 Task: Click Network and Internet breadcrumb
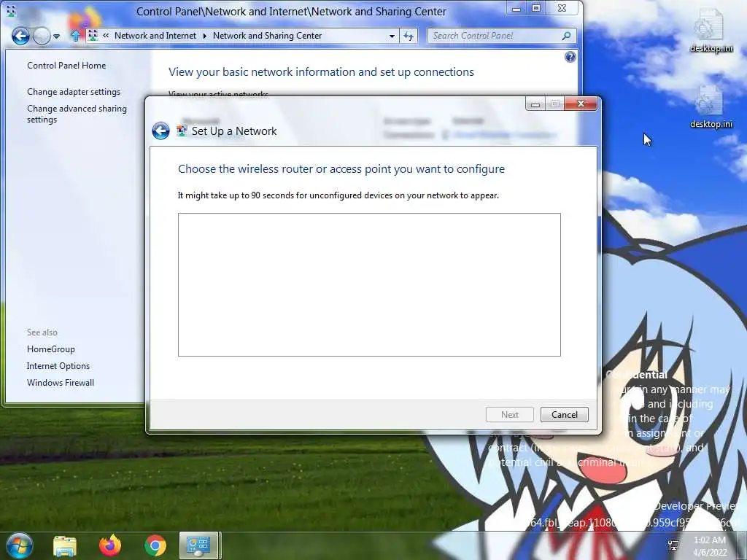155,36
